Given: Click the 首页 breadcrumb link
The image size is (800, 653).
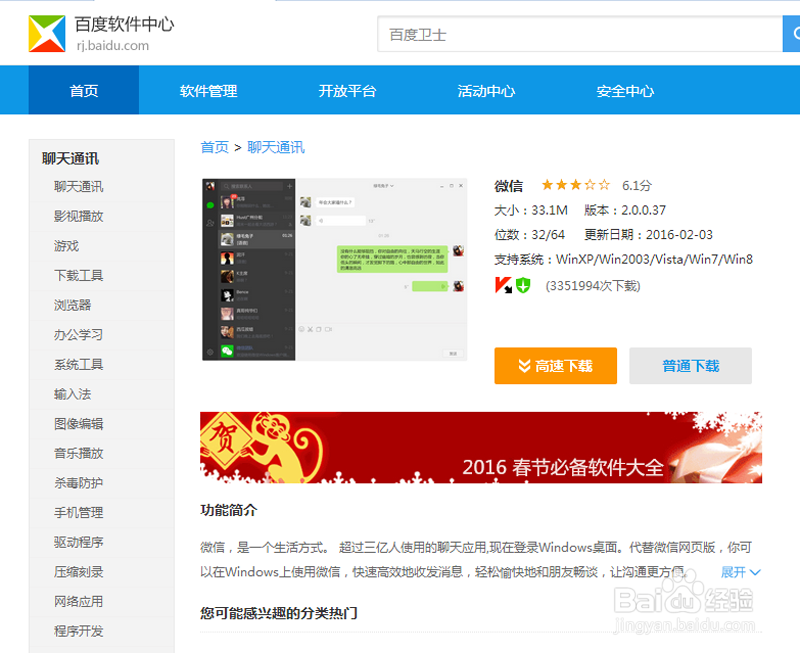Looking at the screenshot, I should click(214, 147).
